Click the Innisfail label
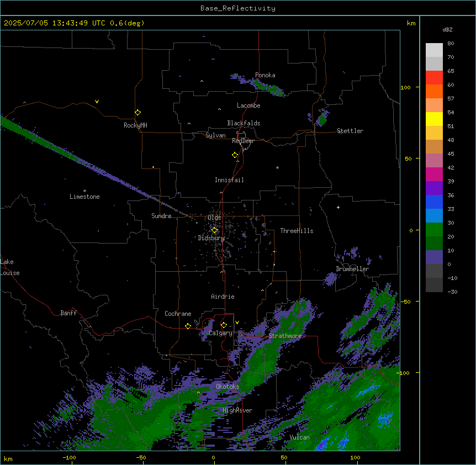476x465 pixels. coord(229,180)
